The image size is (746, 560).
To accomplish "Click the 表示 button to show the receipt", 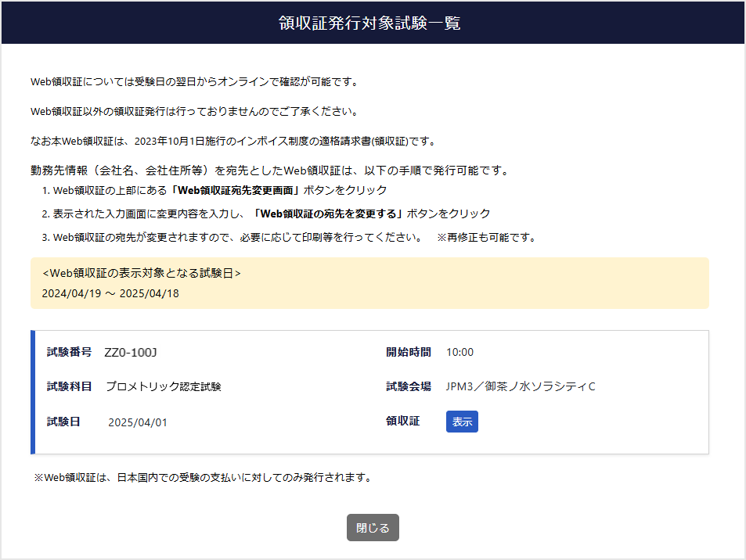I will click(x=462, y=421).
